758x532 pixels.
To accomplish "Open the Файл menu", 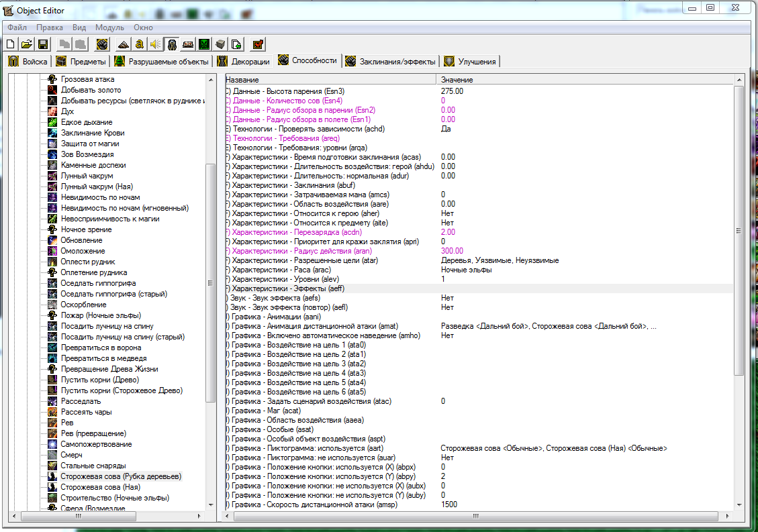I will click(x=17, y=28).
